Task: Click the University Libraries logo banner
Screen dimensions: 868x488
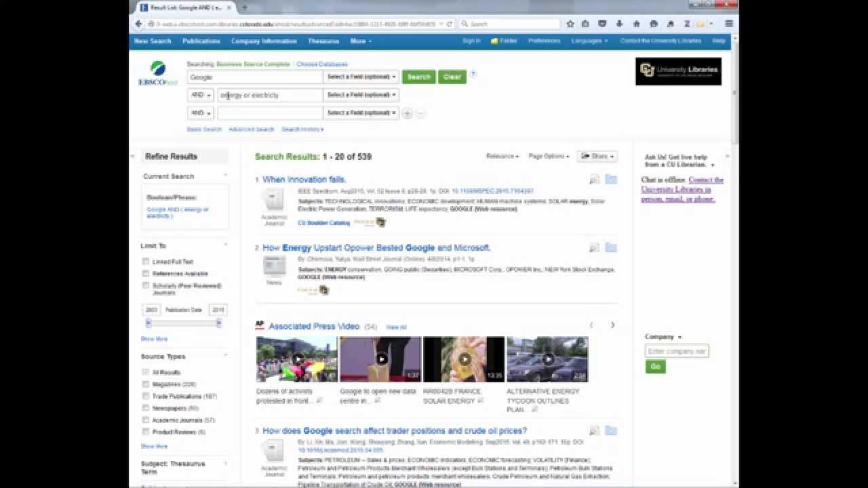Action: click(678, 71)
